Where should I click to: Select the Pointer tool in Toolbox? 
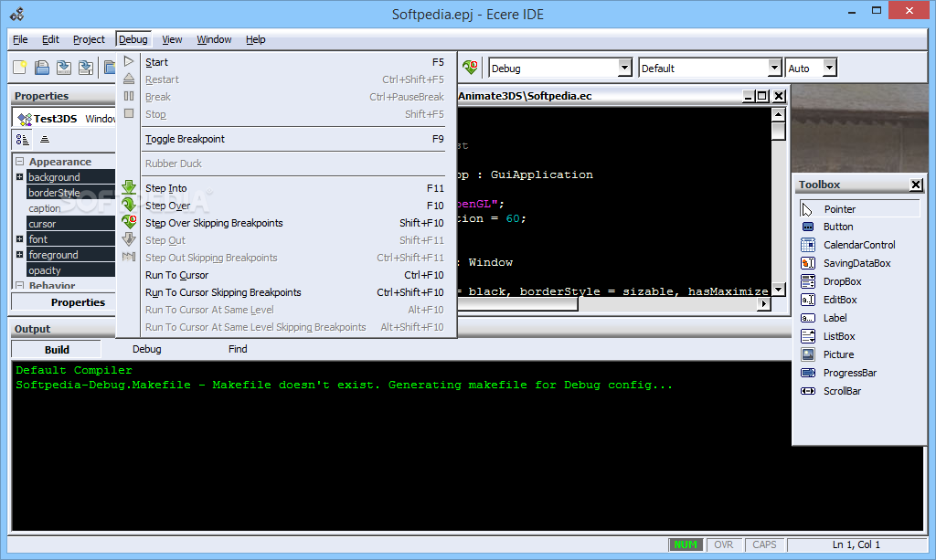(859, 208)
